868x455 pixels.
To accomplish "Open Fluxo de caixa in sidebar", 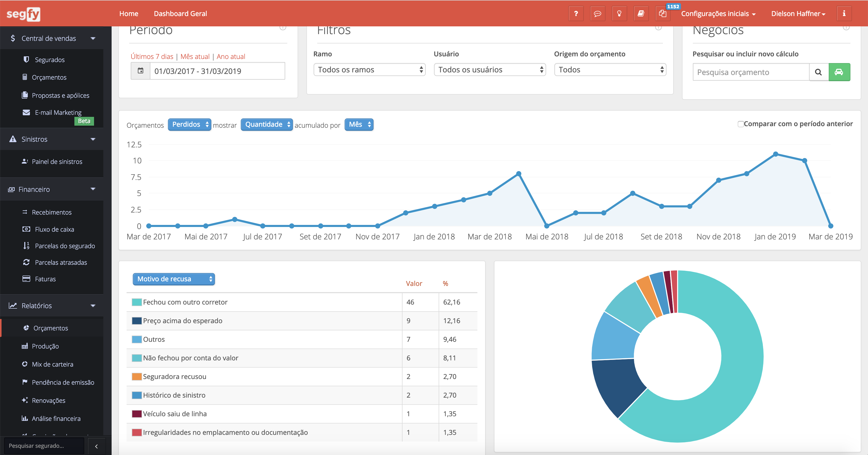I will click(x=55, y=229).
